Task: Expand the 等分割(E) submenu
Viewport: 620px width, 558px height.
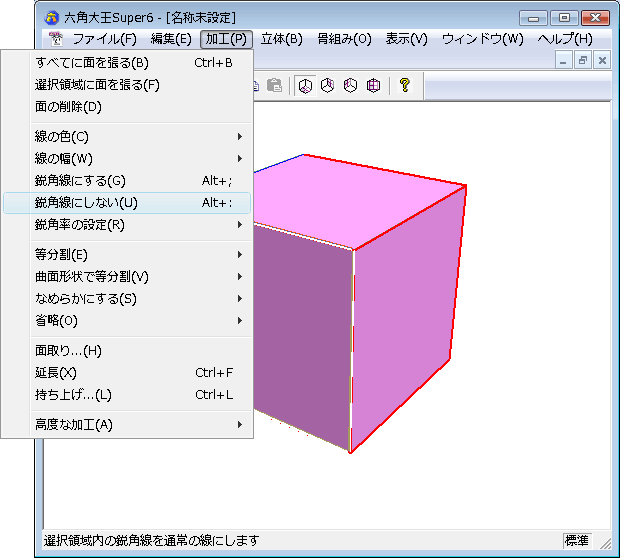Action: tap(127, 255)
